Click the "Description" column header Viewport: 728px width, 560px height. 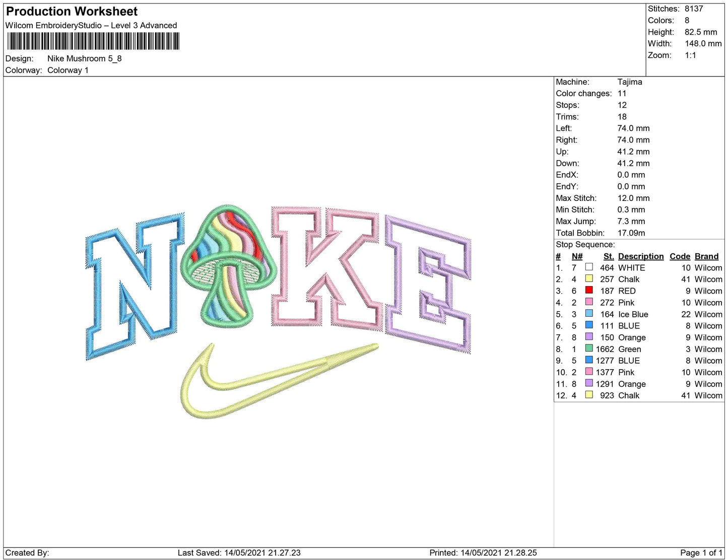tap(641, 256)
